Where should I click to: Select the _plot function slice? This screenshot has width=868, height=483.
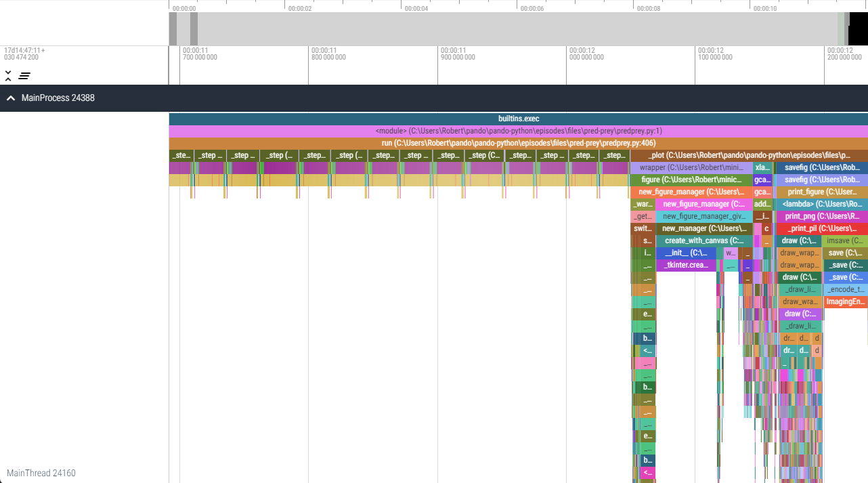click(748, 155)
